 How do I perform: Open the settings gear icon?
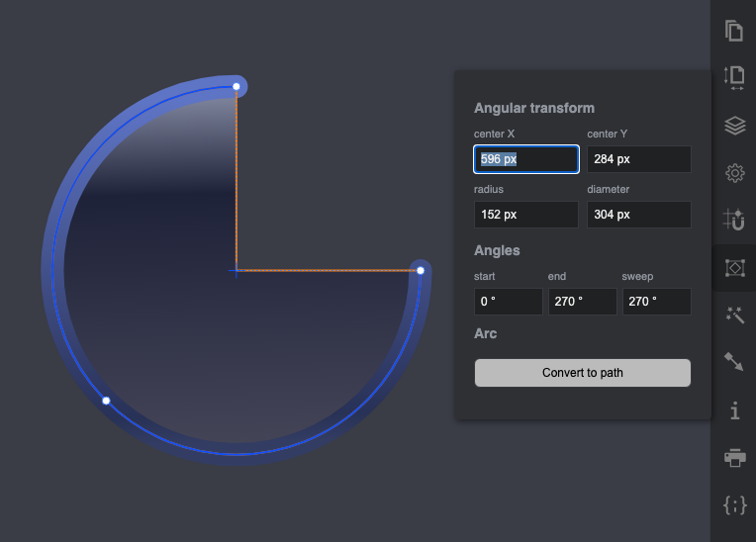pos(734,173)
